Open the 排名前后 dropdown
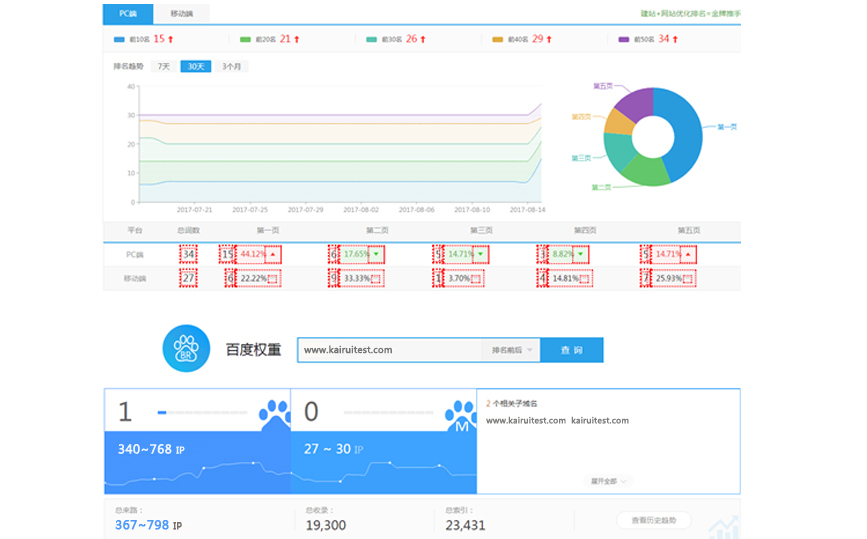This screenshot has height=539, width=867. click(x=511, y=350)
